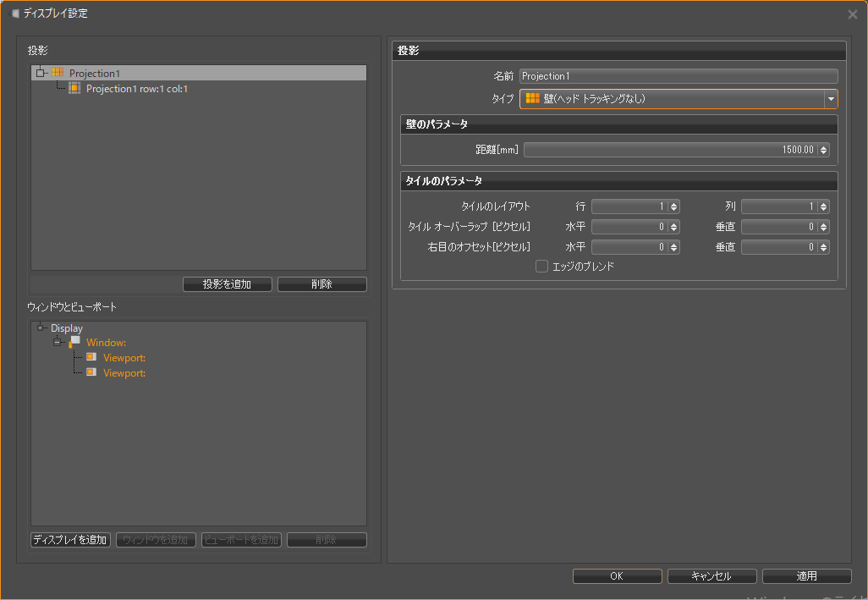
Task: Click the greyed 削除 button under window list
Action: pos(327,540)
